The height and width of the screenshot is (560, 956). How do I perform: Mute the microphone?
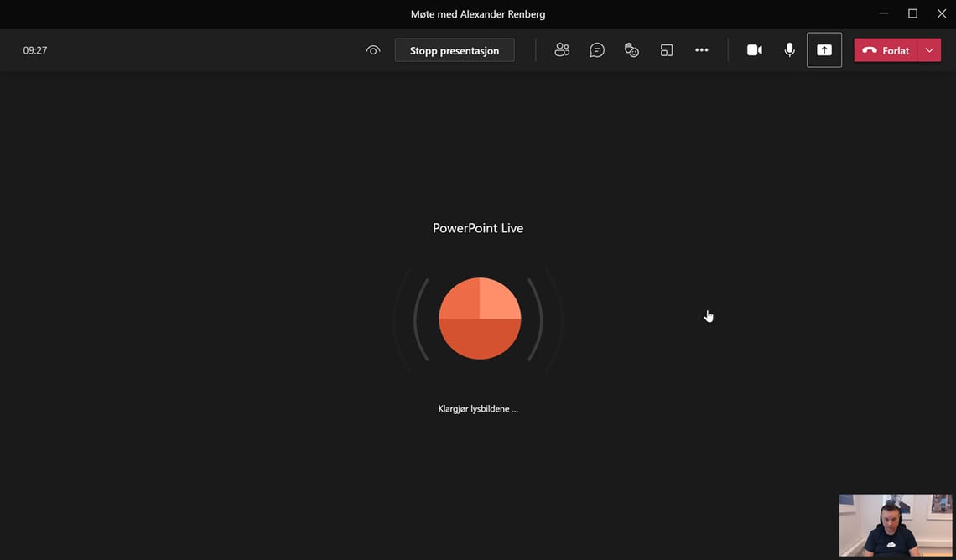[789, 49]
